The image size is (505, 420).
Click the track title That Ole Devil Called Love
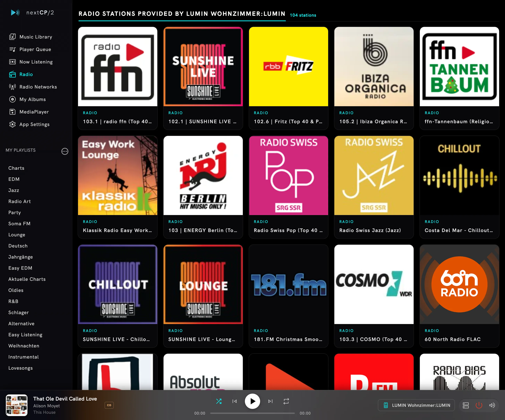(x=65, y=399)
